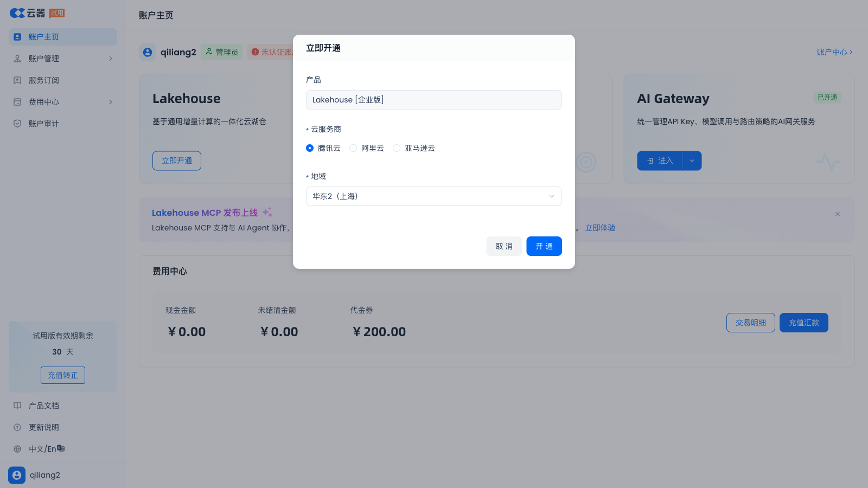This screenshot has height=488, width=868.
Task: Select 阿里云 as cloud provider
Action: (353, 148)
